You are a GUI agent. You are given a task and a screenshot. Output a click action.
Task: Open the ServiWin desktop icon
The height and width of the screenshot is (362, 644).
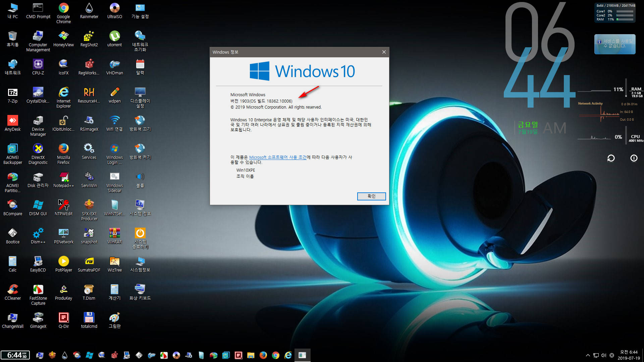point(89,180)
